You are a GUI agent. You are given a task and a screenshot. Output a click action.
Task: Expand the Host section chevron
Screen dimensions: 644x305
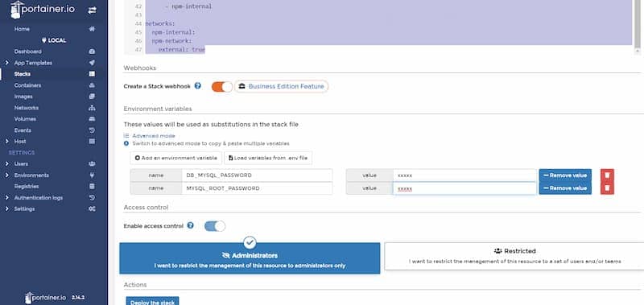click(x=6, y=141)
